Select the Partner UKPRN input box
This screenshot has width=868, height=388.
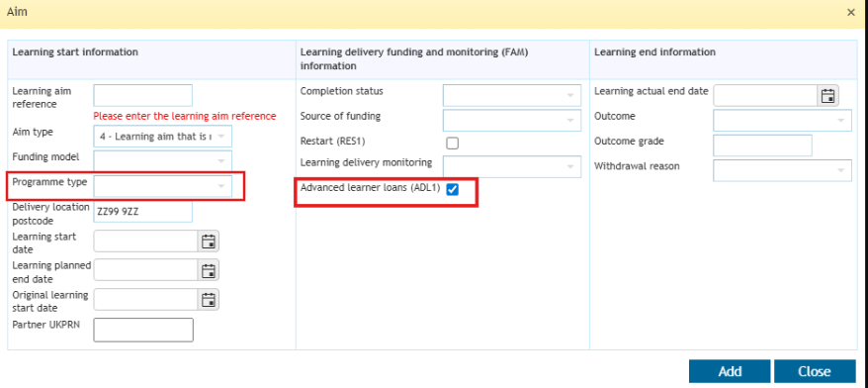pyautogui.click(x=143, y=330)
